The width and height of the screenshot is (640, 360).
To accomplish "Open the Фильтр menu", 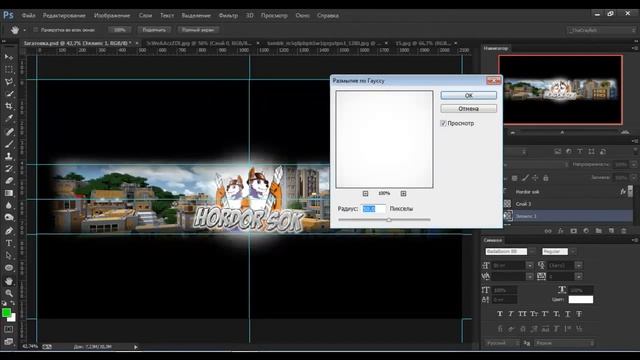I will click(228, 16).
